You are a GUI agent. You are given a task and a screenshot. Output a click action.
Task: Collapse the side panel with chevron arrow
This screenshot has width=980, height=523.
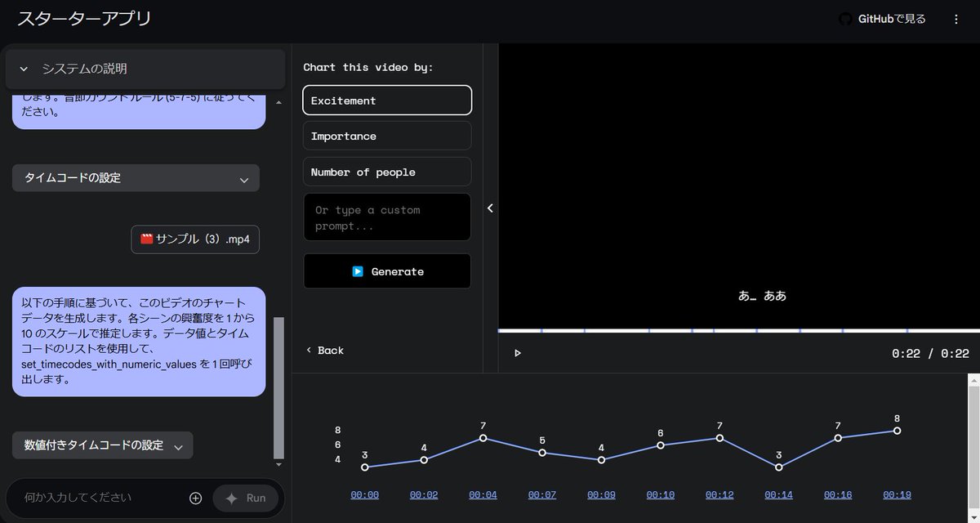click(x=490, y=208)
